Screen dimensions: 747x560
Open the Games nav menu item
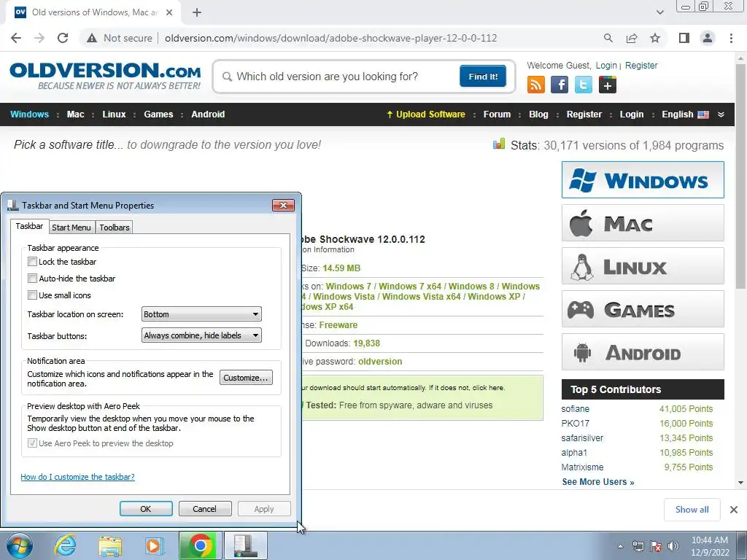(158, 114)
